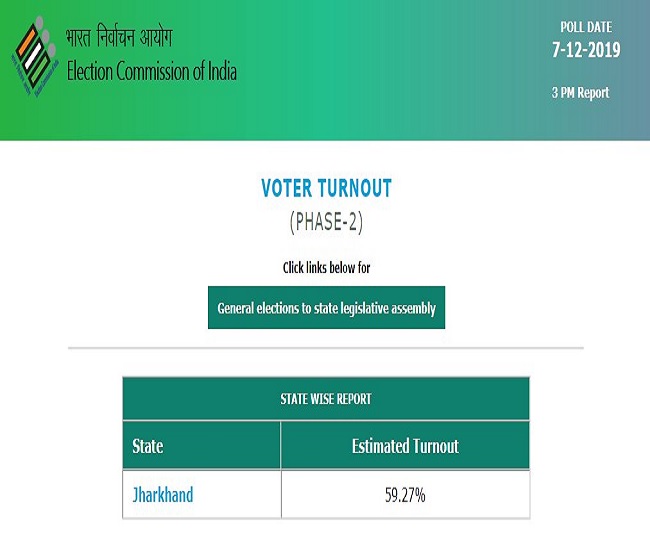Screen dimensions: 650x540
Task: Click the Estimated Turnout column header
Action: (x=405, y=446)
